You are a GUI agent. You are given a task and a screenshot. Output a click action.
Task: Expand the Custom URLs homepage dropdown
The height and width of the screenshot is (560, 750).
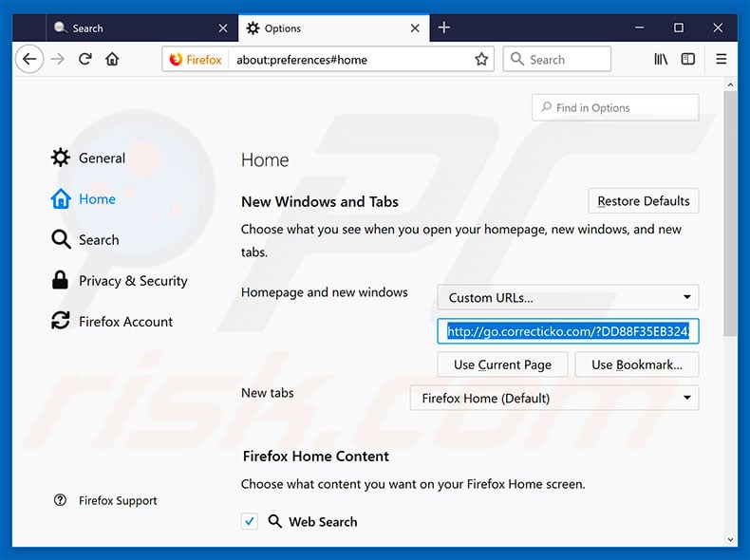coord(568,297)
